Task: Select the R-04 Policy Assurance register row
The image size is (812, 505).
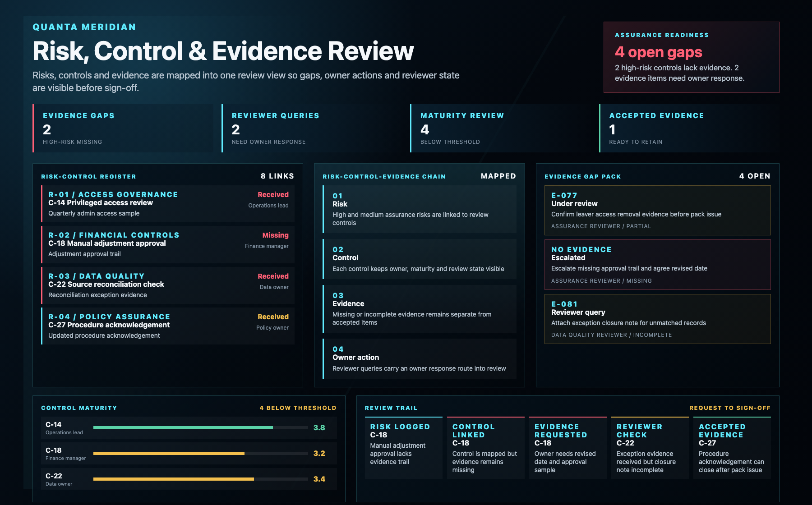Action: pyautogui.click(x=168, y=326)
